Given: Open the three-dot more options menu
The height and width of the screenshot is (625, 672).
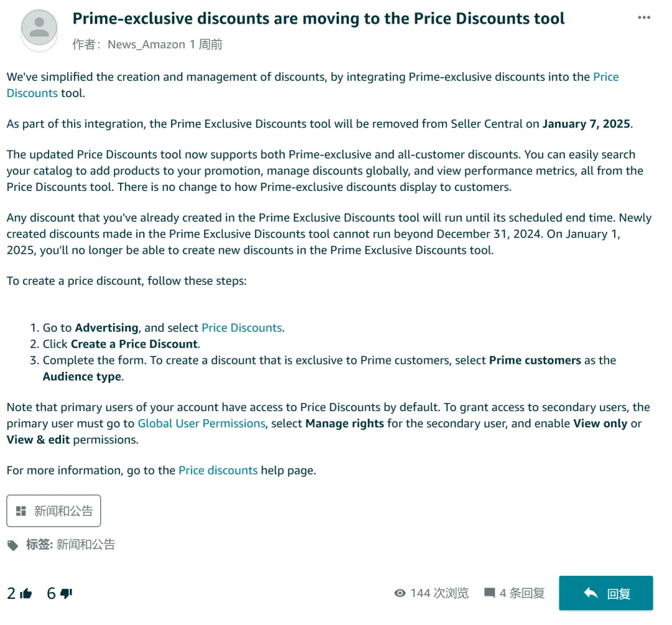Looking at the screenshot, I should click(x=644, y=17).
